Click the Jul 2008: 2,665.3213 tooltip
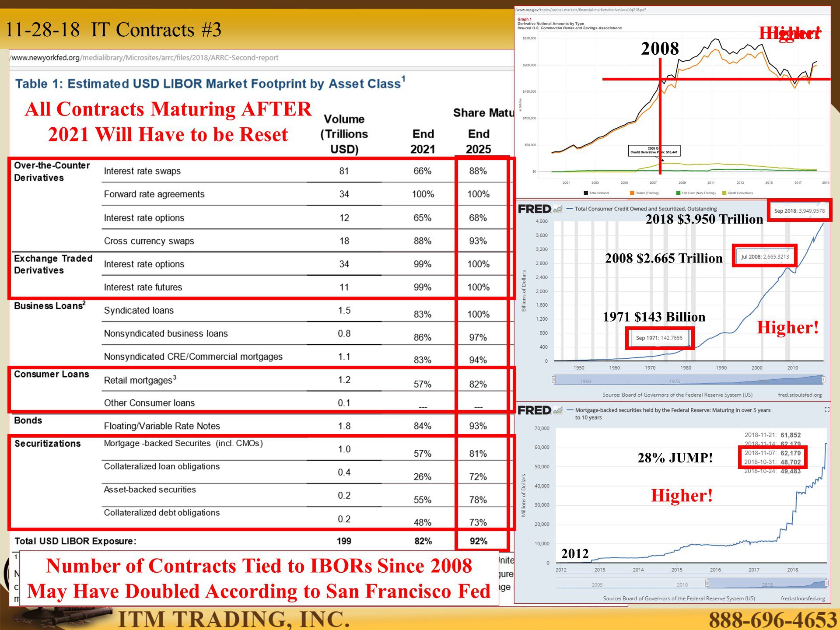This screenshot has width=840, height=630. [765, 257]
